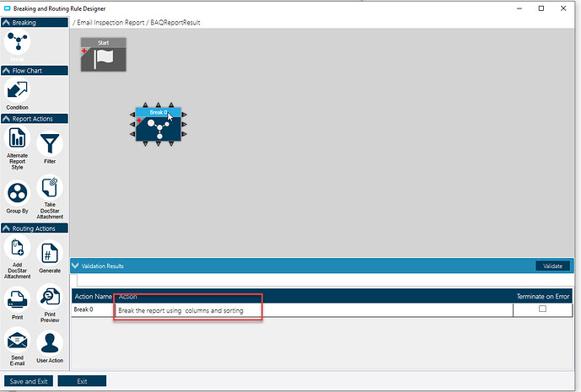
Task: Click Save and Exit button
Action: [29, 381]
